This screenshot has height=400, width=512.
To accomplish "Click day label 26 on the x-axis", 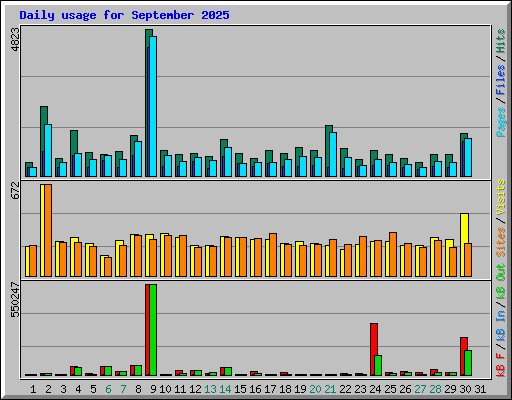I will click(405, 389).
